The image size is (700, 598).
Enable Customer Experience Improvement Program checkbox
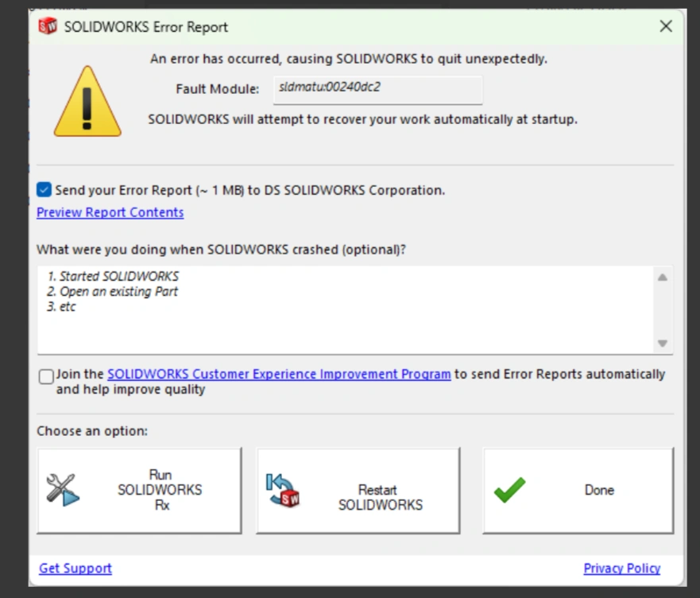tap(46, 376)
